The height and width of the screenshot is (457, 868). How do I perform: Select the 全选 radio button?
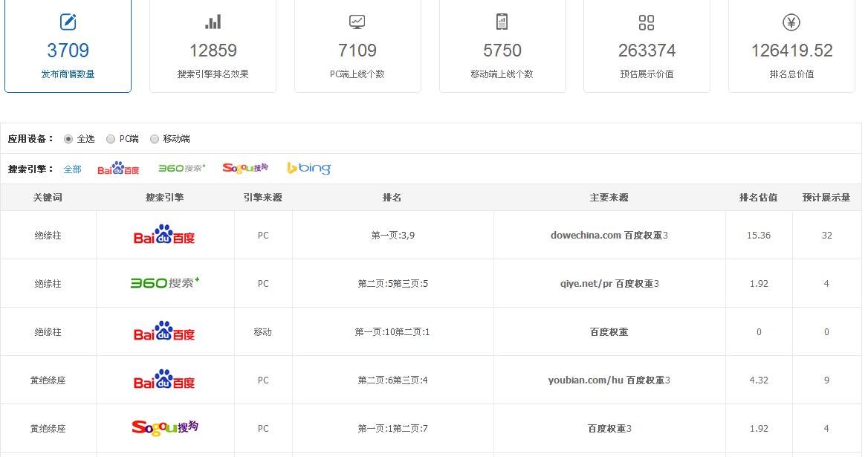click(x=69, y=139)
